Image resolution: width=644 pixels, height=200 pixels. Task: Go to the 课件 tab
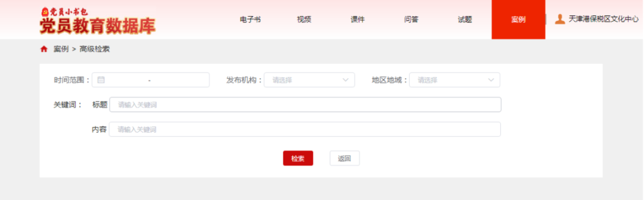coord(358,20)
